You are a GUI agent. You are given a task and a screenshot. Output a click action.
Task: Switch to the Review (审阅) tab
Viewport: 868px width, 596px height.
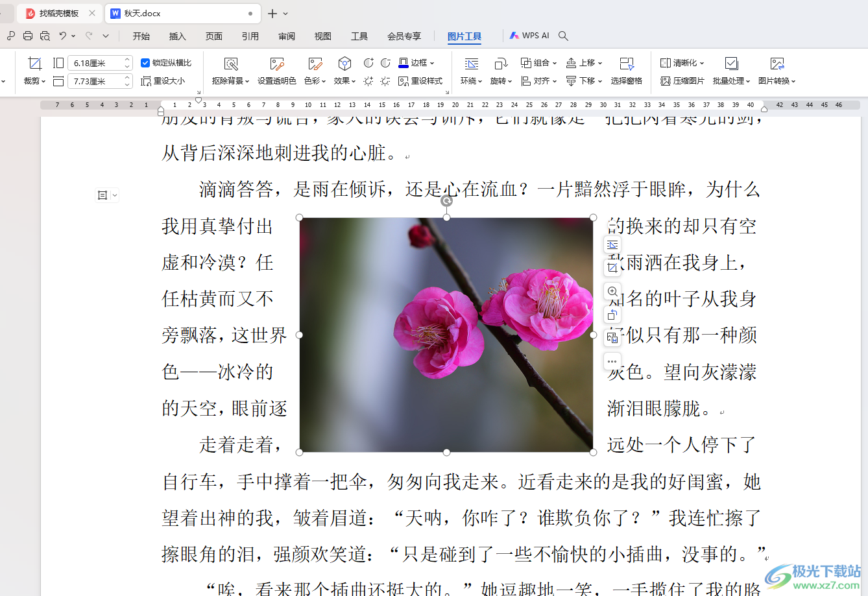tap(286, 36)
